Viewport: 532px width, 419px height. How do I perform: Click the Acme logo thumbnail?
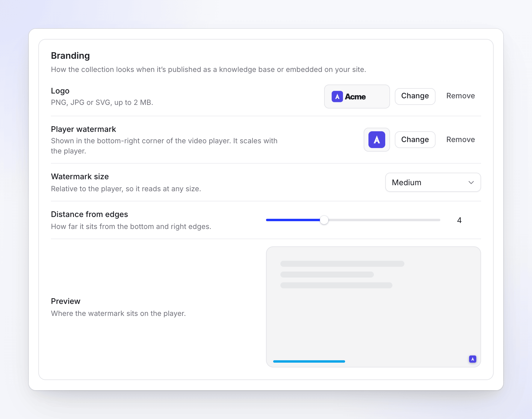tap(357, 97)
